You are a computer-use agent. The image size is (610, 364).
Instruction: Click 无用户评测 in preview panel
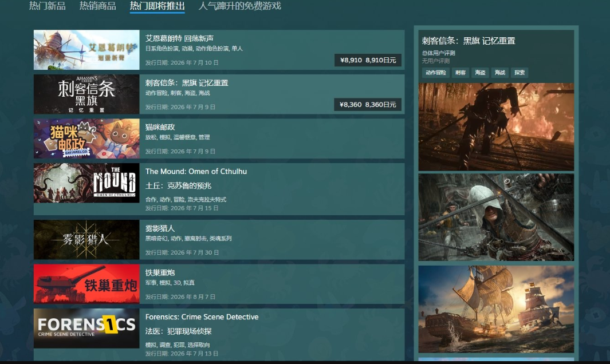point(436,61)
